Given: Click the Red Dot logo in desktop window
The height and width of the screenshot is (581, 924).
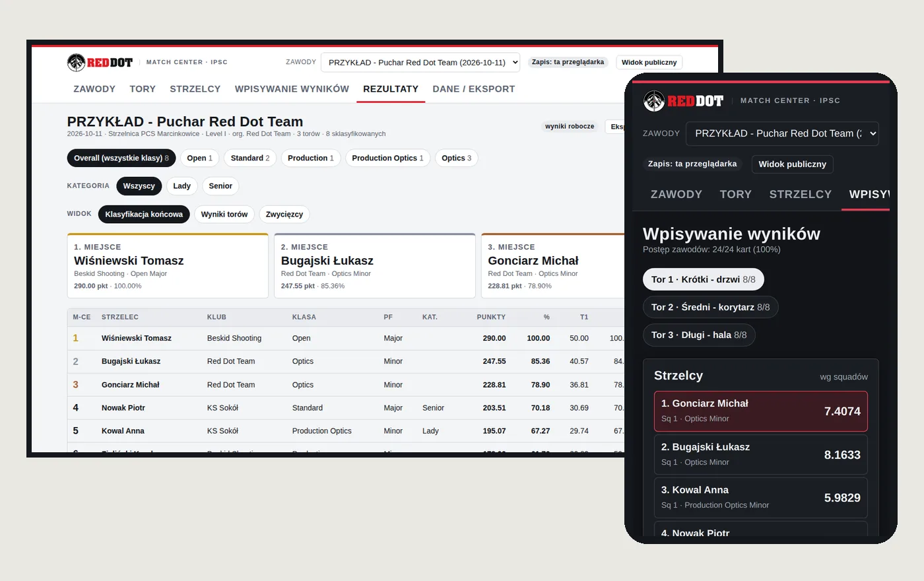Looking at the screenshot, I should (x=100, y=62).
